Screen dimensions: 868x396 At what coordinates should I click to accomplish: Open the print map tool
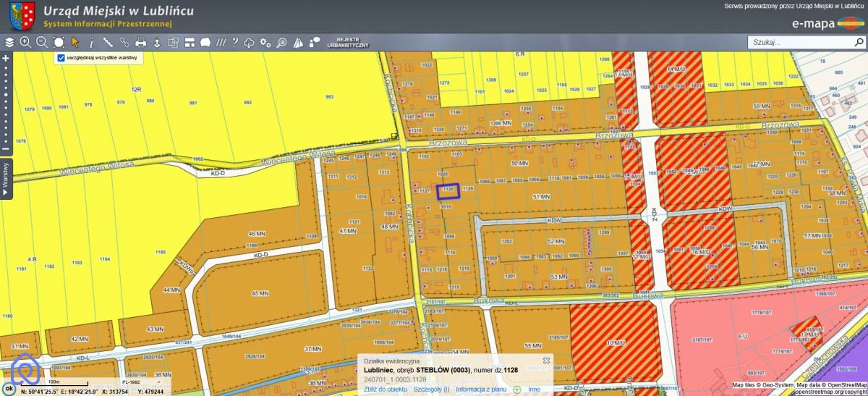(x=141, y=42)
